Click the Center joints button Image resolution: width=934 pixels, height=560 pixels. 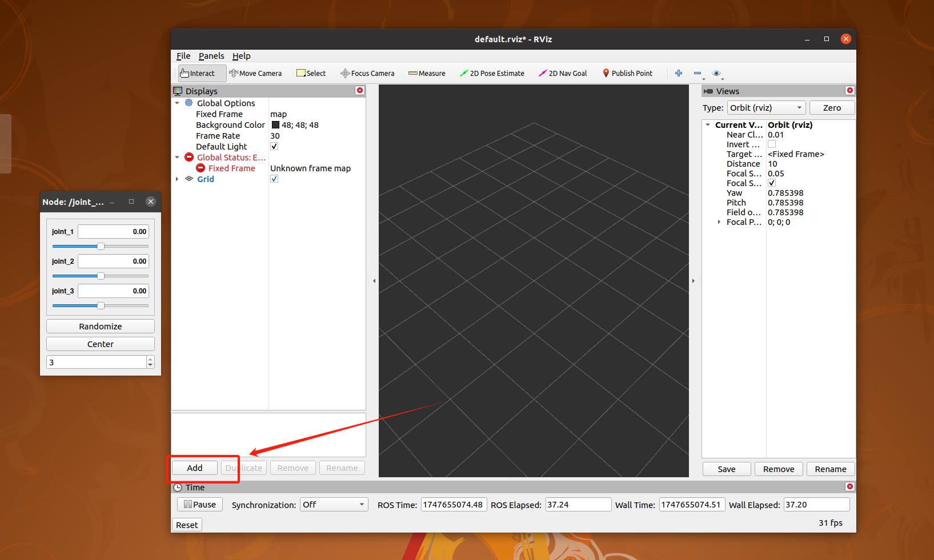[x=101, y=344]
